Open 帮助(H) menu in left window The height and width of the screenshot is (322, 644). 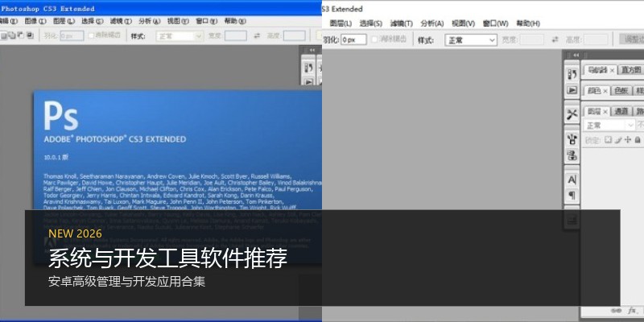[234, 22]
